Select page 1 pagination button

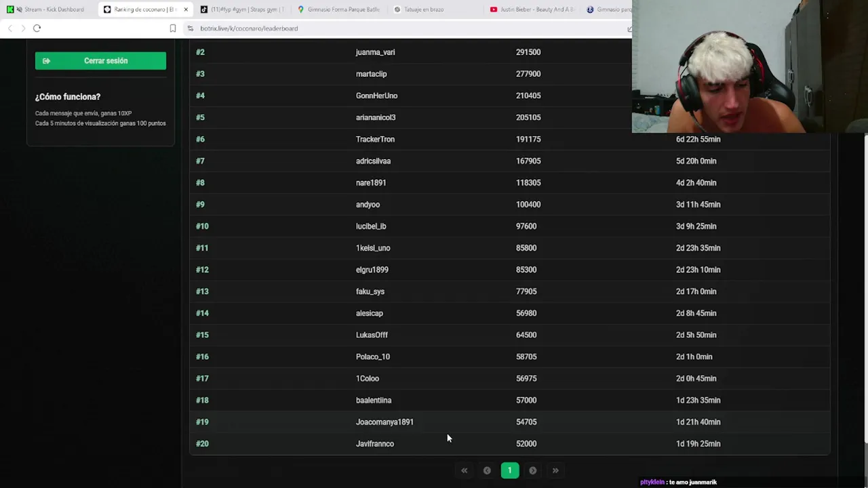[x=510, y=470]
